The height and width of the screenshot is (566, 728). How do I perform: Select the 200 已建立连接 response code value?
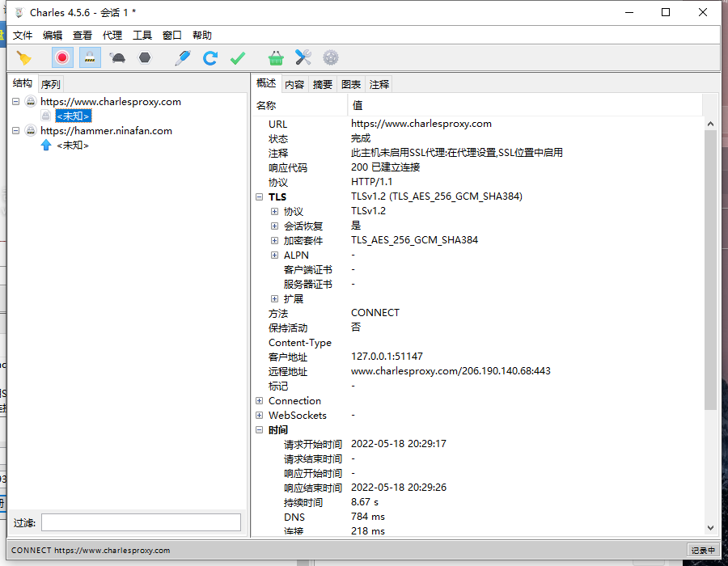[x=385, y=167]
